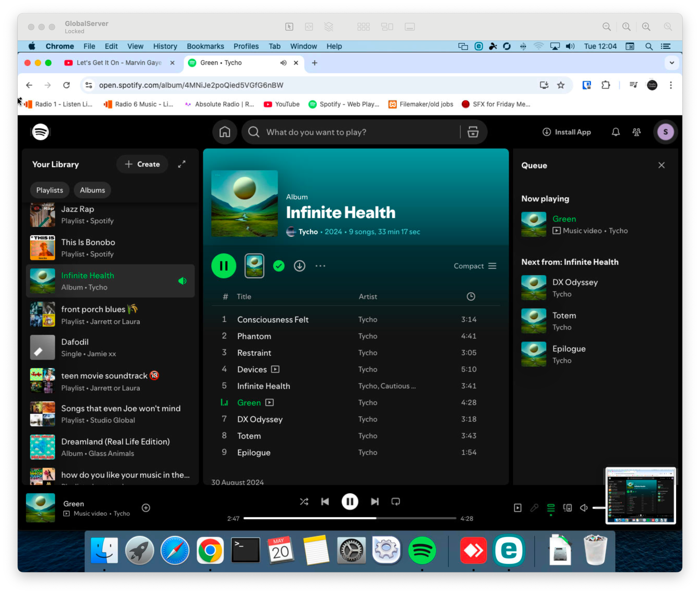
Task: Toggle the Queue panel button
Action: click(x=551, y=508)
